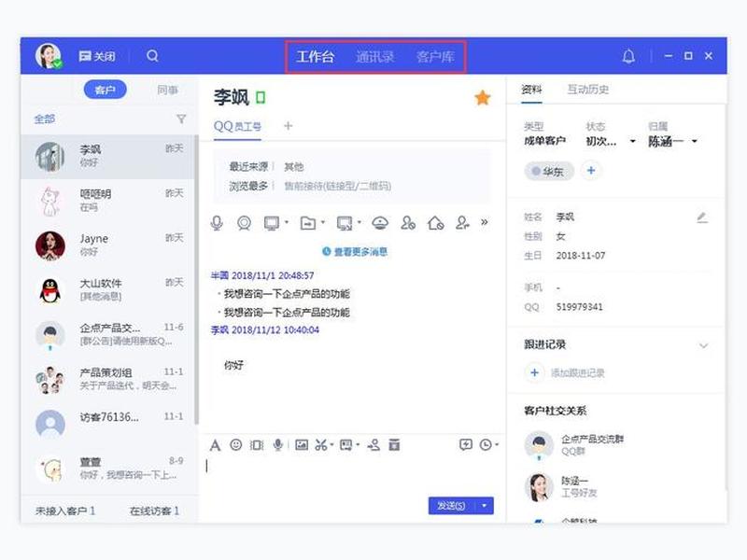Select the 客户 list tab
The image size is (747, 560).
(106, 90)
